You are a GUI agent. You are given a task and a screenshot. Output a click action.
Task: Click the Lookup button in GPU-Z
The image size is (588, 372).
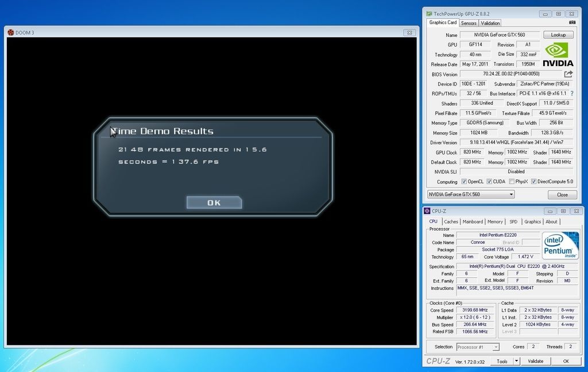(558, 34)
